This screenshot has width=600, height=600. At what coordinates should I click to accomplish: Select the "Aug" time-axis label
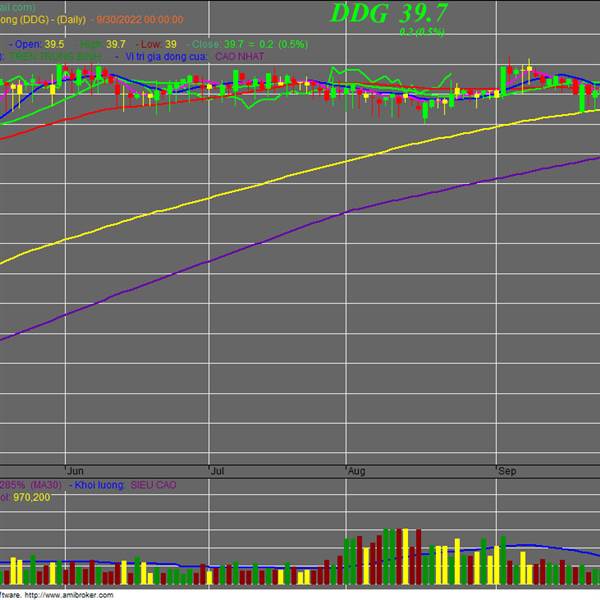point(356,471)
